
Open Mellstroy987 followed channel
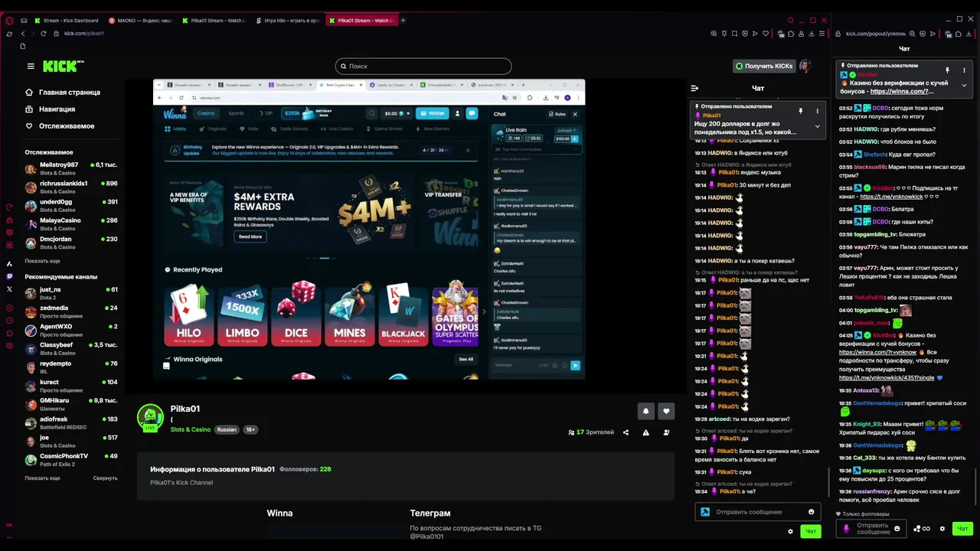(71, 169)
